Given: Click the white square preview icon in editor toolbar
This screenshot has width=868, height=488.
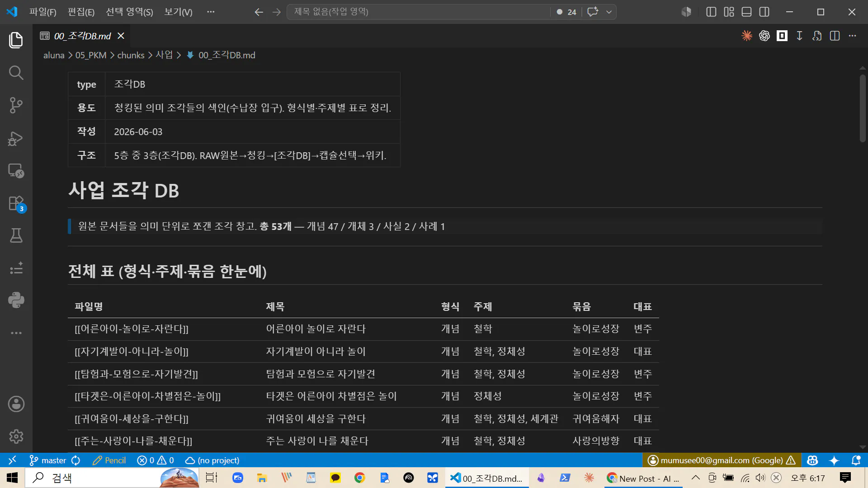Looking at the screenshot, I should [x=782, y=36].
